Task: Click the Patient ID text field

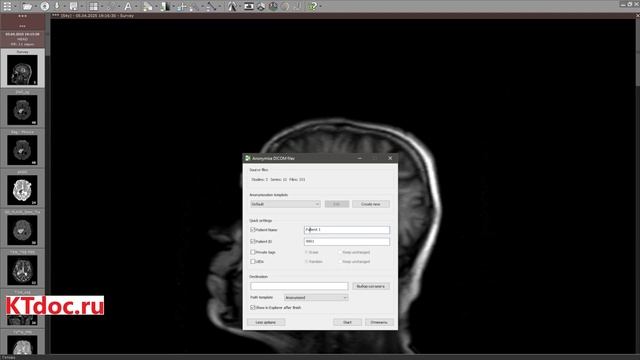Action: pyautogui.click(x=347, y=241)
